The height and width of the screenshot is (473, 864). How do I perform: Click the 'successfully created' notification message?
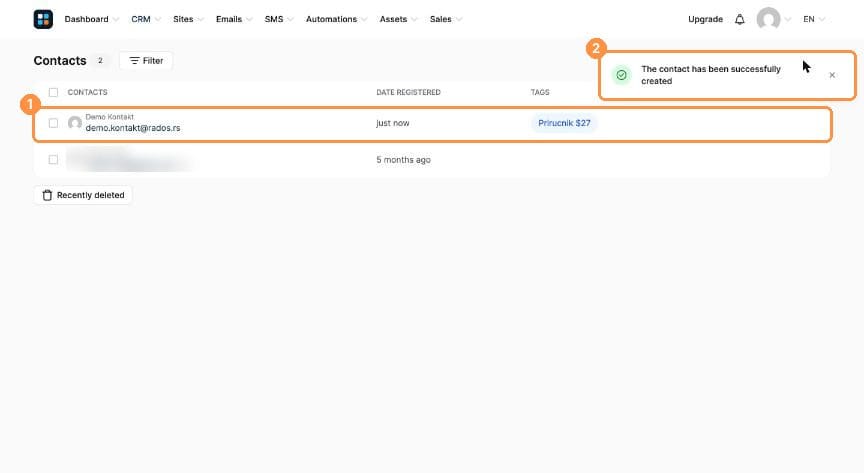coord(711,75)
